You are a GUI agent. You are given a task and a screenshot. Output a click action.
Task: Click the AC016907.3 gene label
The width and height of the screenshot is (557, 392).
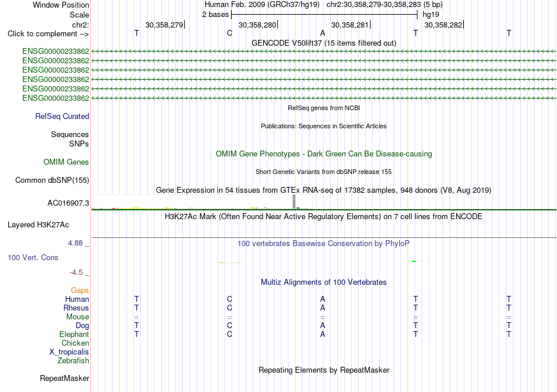pyautogui.click(x=68, y=203)
